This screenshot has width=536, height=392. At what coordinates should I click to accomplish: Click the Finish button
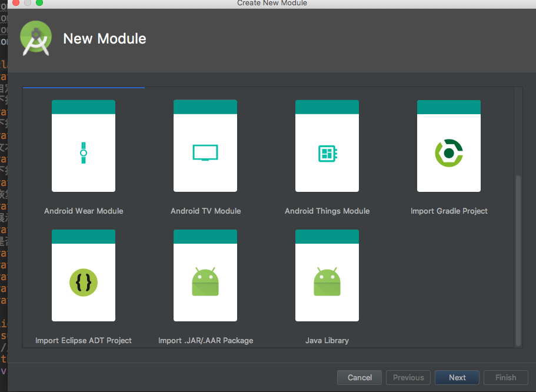tap(505, 378)
